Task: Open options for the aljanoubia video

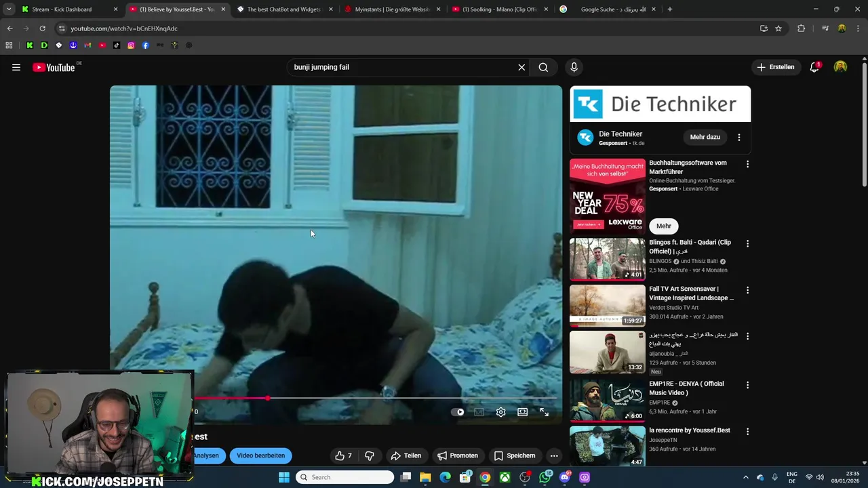Action: [747, 336]
